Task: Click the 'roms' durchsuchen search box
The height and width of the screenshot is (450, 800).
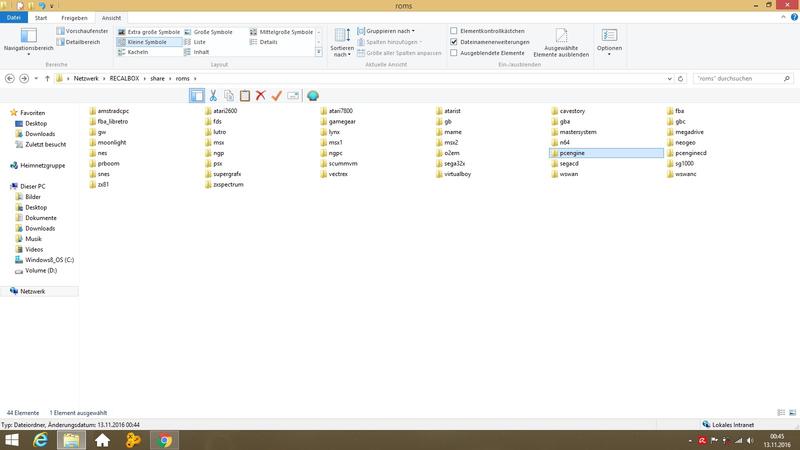Action: click(x=743, y=79)
